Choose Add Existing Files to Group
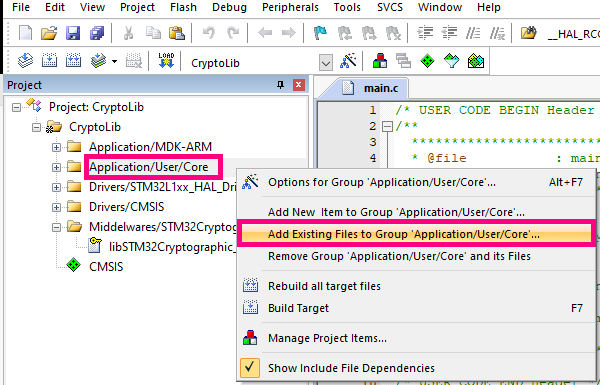This screenshot has width=600, height=385. (416, 234)
